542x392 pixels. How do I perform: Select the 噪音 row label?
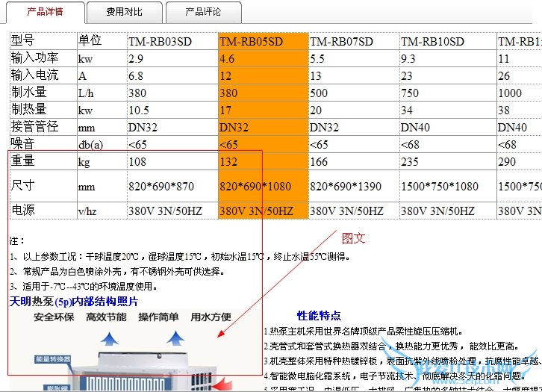coord(23,144)
